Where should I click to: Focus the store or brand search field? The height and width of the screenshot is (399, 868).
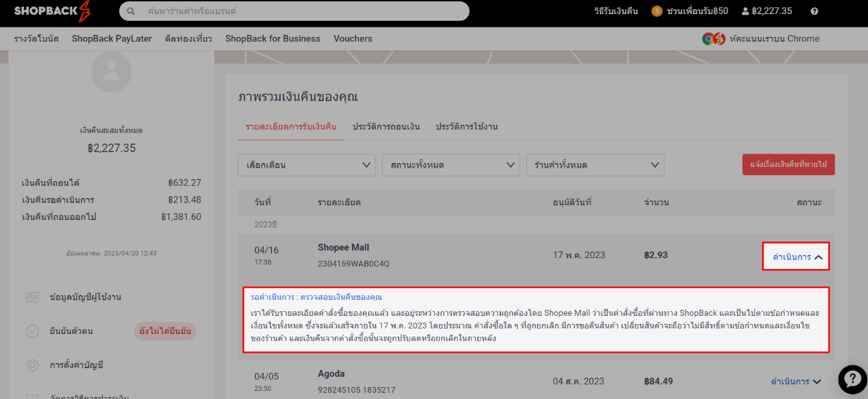294,11
